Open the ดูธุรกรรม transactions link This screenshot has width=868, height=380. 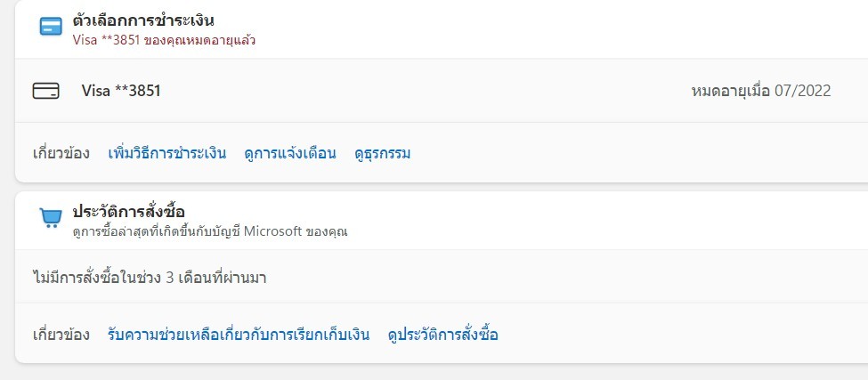pos(382,153)
